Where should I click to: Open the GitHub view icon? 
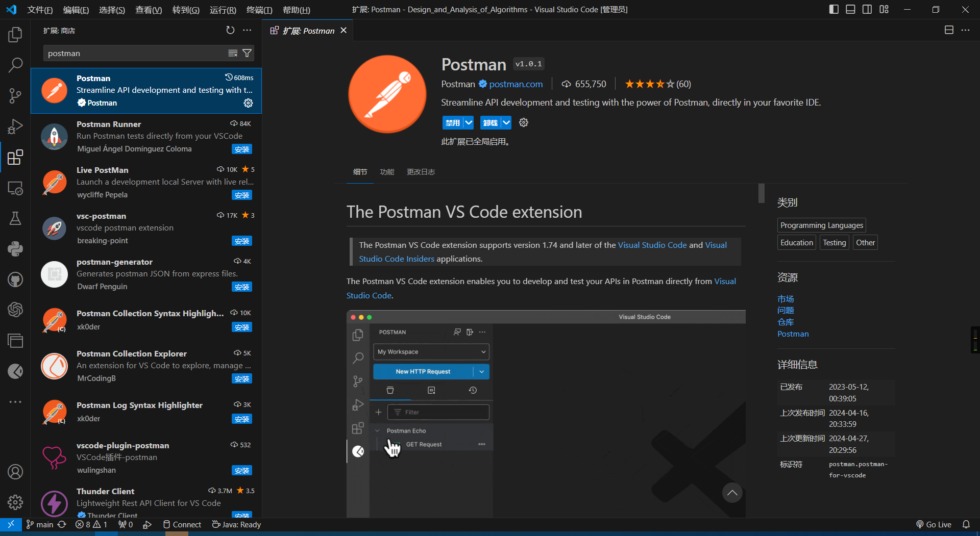[x=15, y=279]
